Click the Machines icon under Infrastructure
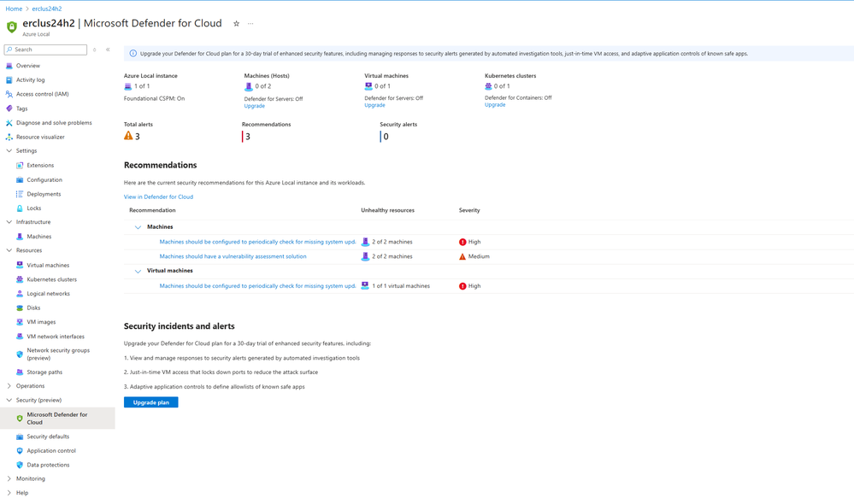Image resolution: width=854 pixels, height=504 pixels. click(x=20, y=237)
